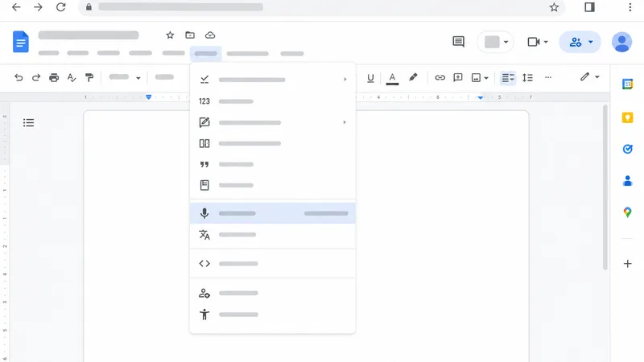Open the editing mode pencil dropdown

[590, 77]
